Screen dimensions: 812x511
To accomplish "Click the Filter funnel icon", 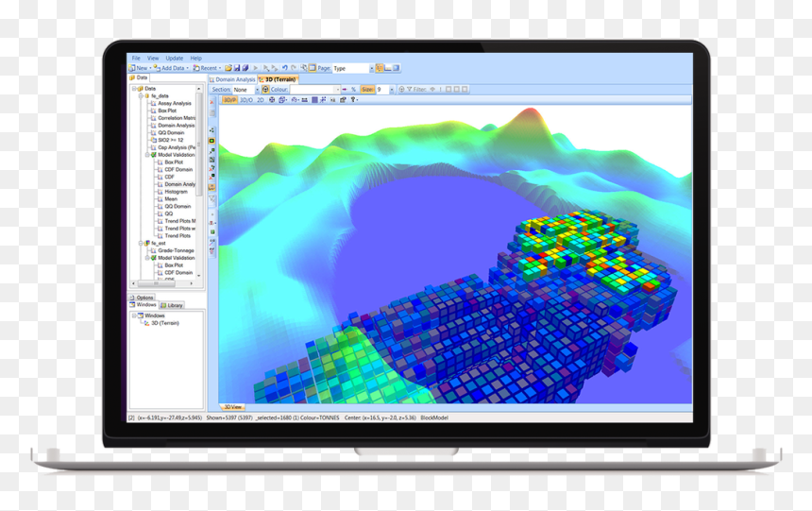I will coord(409,90).
